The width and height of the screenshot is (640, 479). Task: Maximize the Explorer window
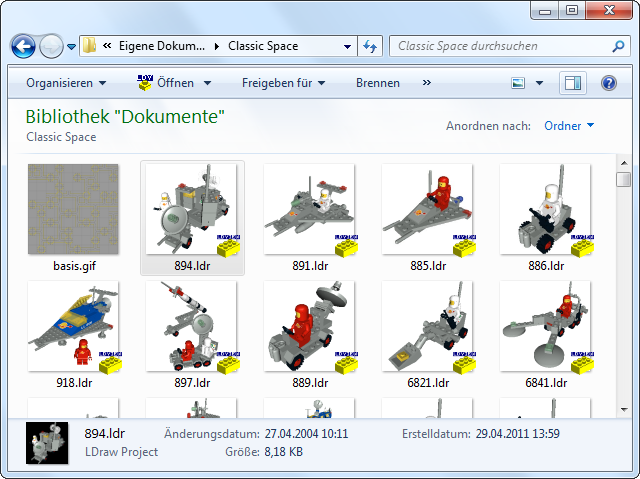coord(572,11)
